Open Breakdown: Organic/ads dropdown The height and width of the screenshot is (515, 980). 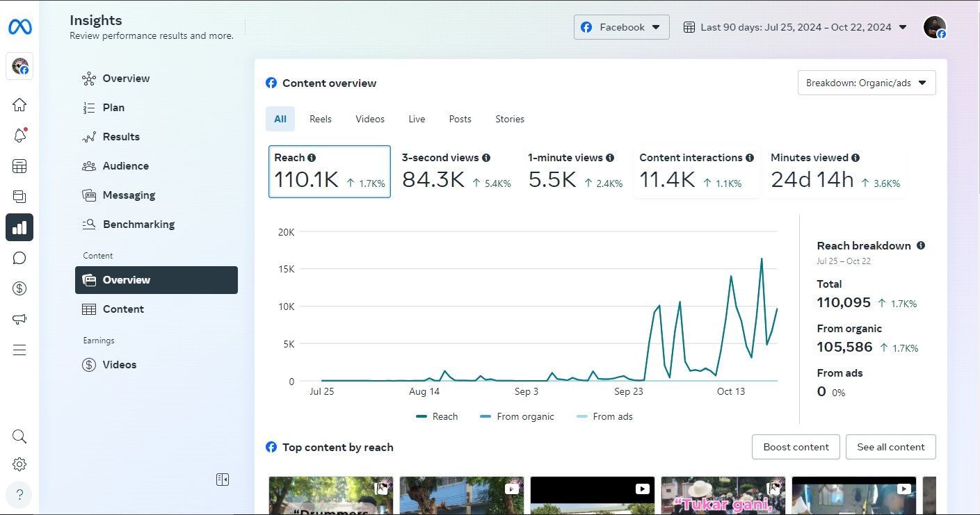pyautogui.click(x=867, y=83)
